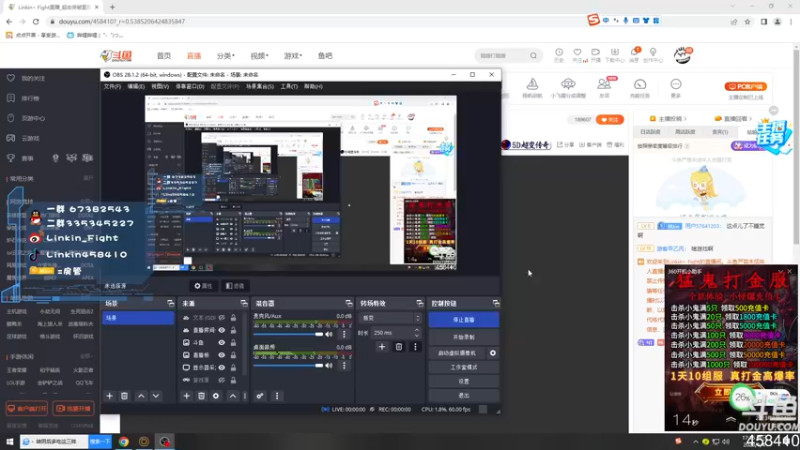
Task: Move scene down in OBS Scenes panel
Action: pos(156,396)
